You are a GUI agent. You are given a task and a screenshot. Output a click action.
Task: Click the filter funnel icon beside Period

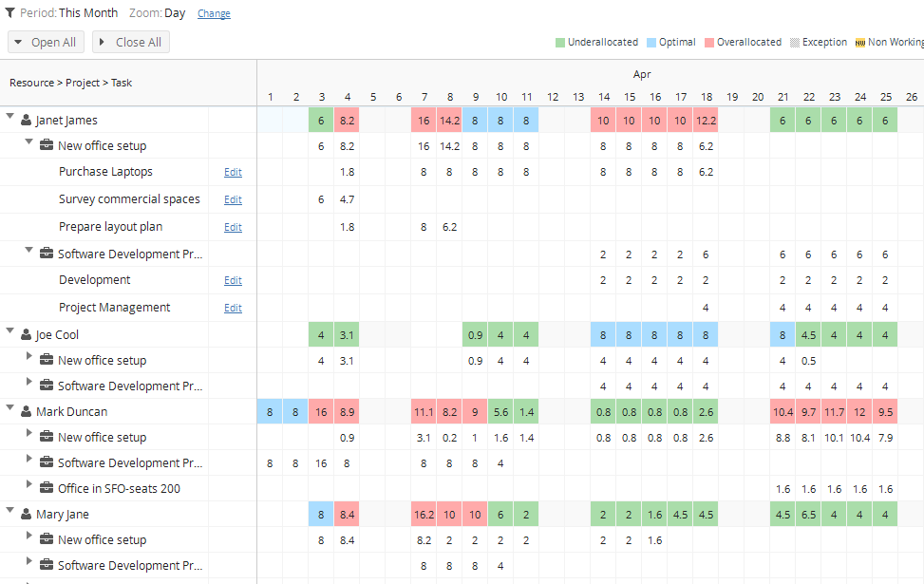(10, 13)
